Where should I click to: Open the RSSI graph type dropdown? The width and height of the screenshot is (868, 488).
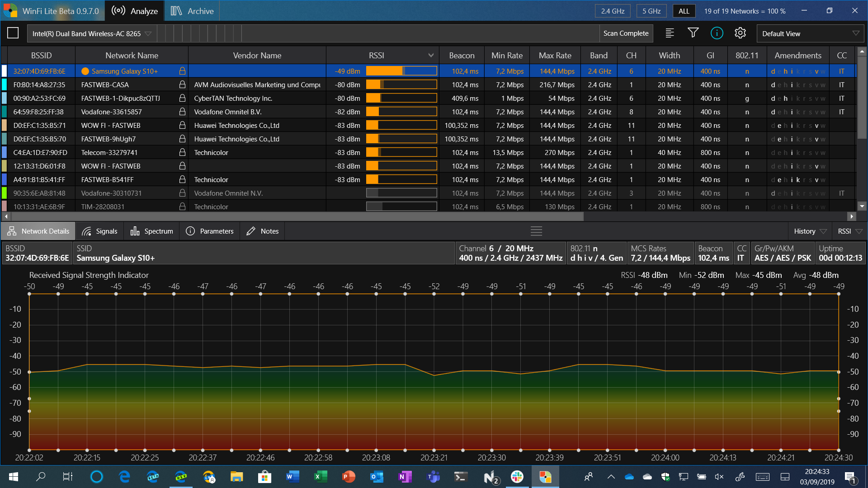pos(850,231)
